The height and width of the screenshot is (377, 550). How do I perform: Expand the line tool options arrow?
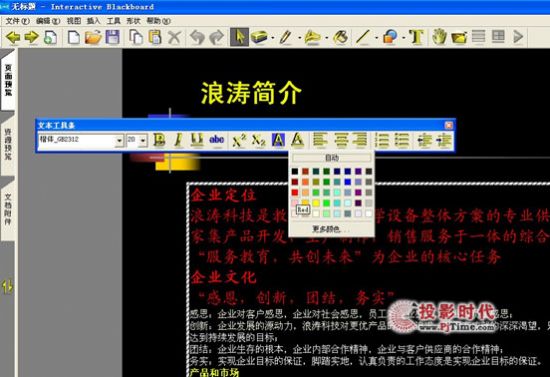tap(377, 38)
